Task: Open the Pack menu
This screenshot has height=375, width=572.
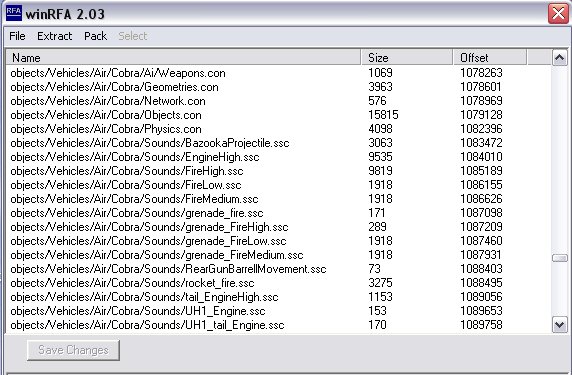Action: click(x=95, y=36)
